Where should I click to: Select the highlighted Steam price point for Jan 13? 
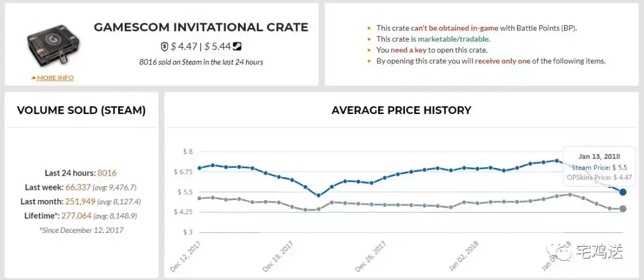coord(623,192)
